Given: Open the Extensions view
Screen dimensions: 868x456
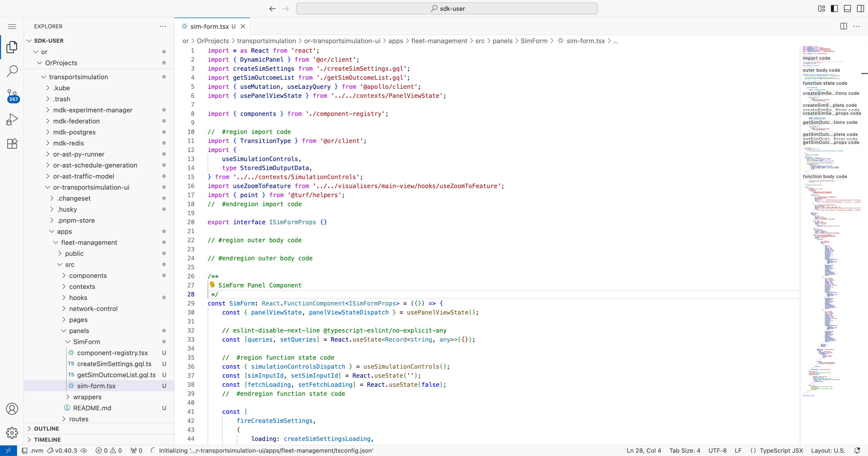Looking at the screenshot, I should tap(12, 143).
